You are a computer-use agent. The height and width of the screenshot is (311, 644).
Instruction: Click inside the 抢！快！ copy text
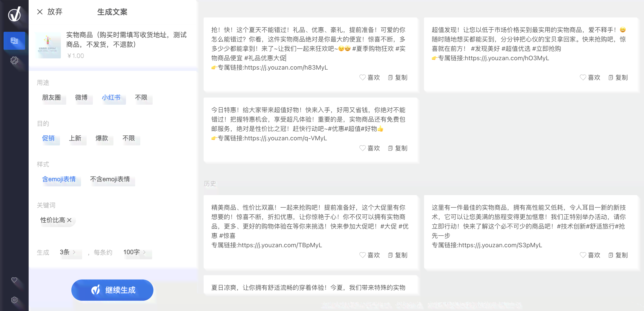(309, 44)
